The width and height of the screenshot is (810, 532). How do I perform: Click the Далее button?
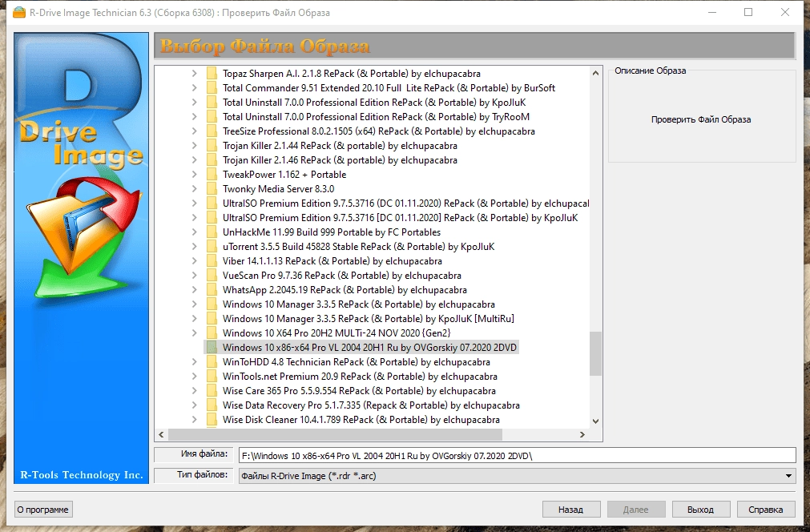[x=636, y=510]
